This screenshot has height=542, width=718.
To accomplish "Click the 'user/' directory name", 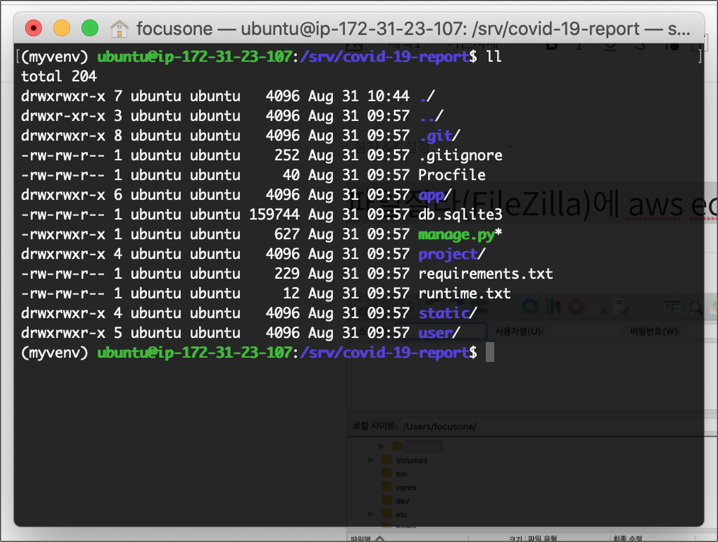I will tap(440, 333).
